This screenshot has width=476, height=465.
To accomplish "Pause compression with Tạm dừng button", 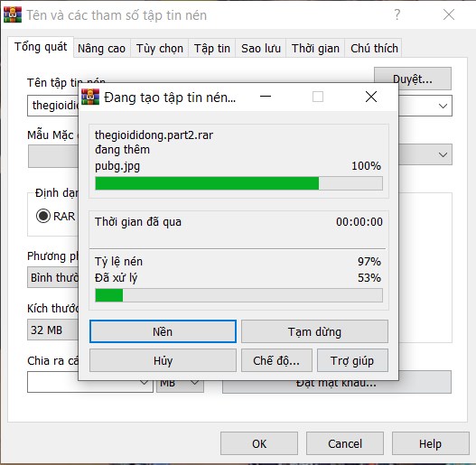I will coord(314,331).
